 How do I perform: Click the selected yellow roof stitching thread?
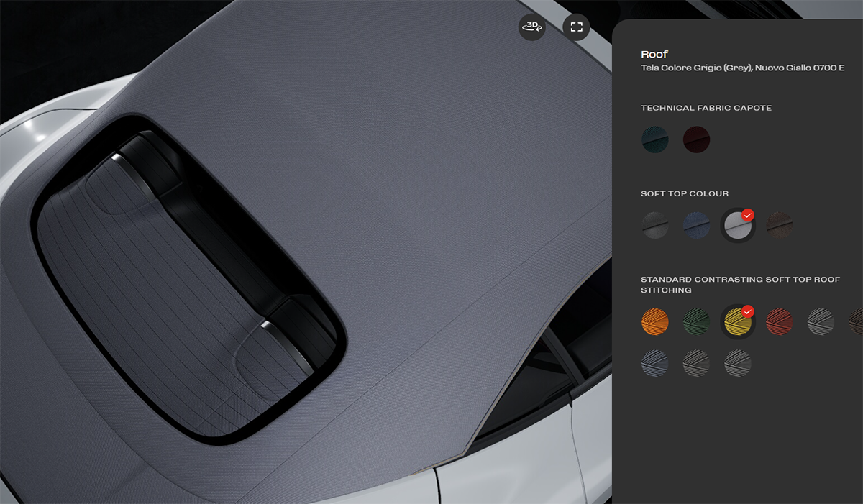738,322
